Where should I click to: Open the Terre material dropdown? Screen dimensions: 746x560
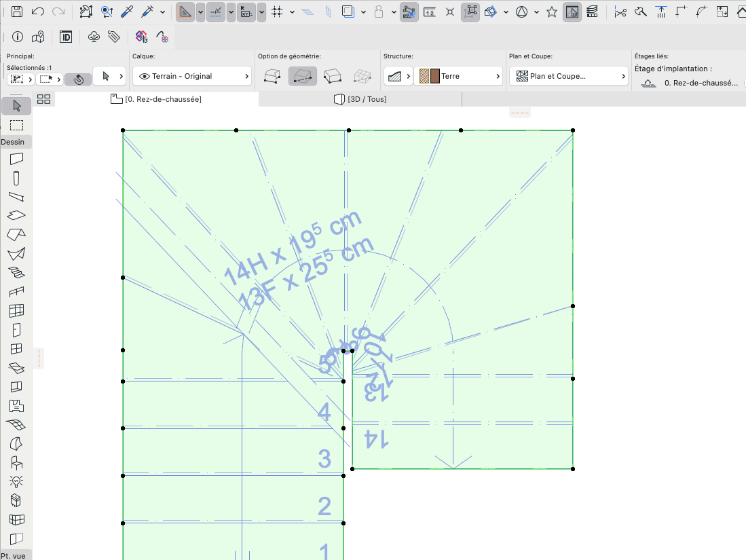coord(458,76)
